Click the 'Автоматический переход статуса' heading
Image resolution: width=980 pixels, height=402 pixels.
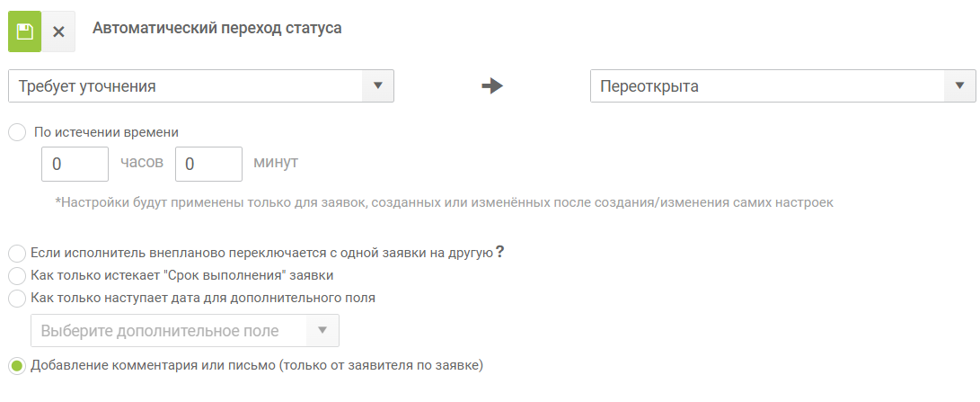coord(216,29)
